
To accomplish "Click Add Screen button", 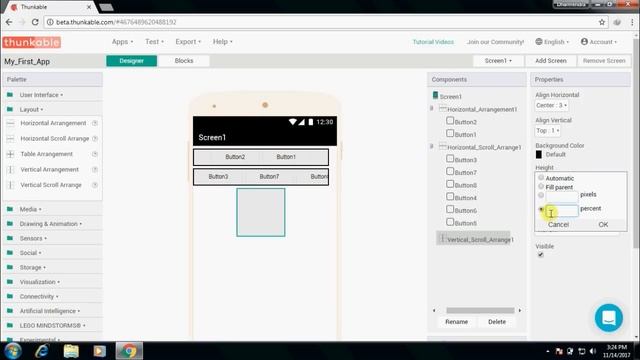I will click(x=551, y=61).
